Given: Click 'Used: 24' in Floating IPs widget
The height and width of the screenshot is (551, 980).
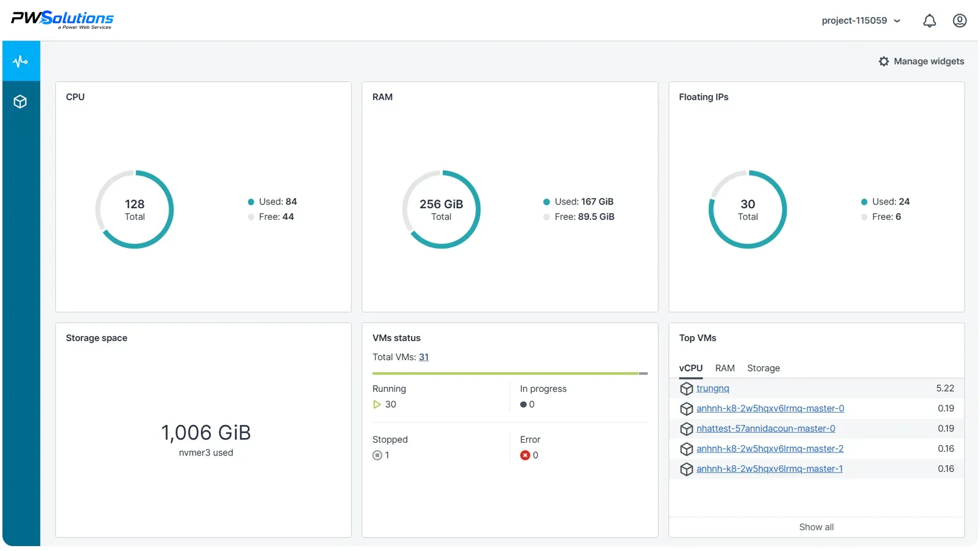Looking at the screenshot, I should point(891,202).
